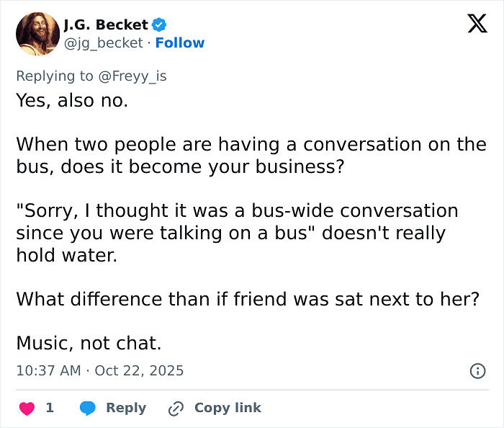Click the quoted 'bus-wide conversation' paragraph
The height and width of the screenshot is (428, 504).
point(237,233)
